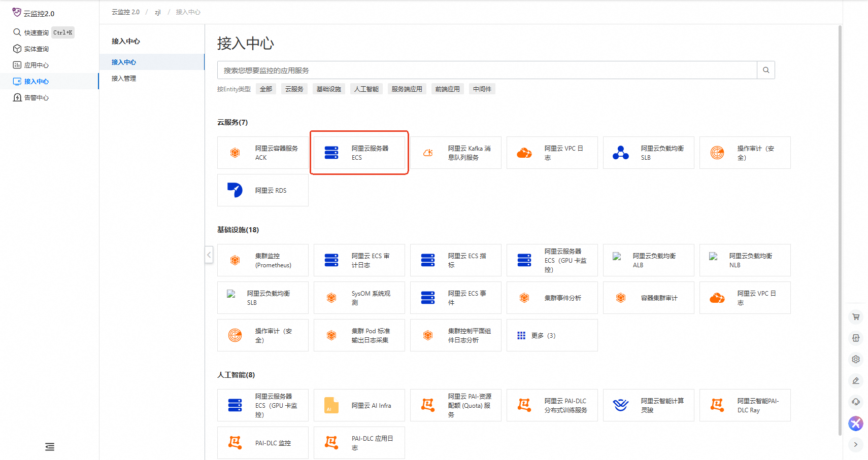Screen dimensions: 868x460
Task: Click the headset support floating icon
Action: [856, 402]
